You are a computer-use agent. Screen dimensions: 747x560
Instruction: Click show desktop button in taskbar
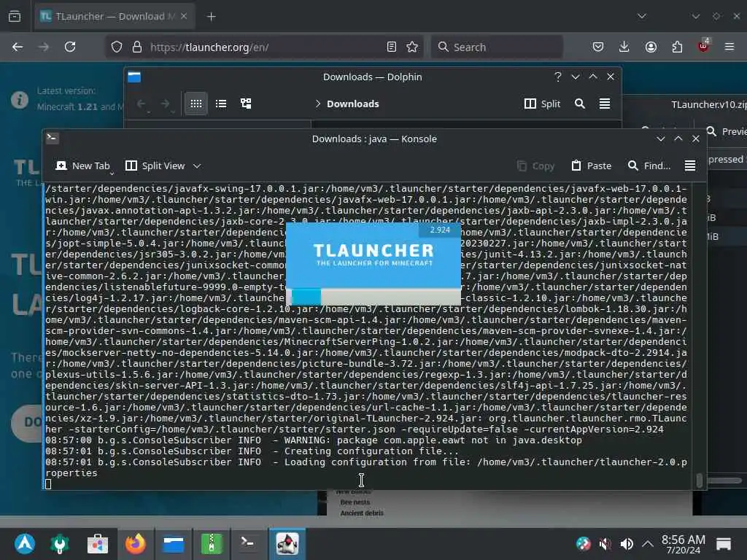tap(723, 543)
